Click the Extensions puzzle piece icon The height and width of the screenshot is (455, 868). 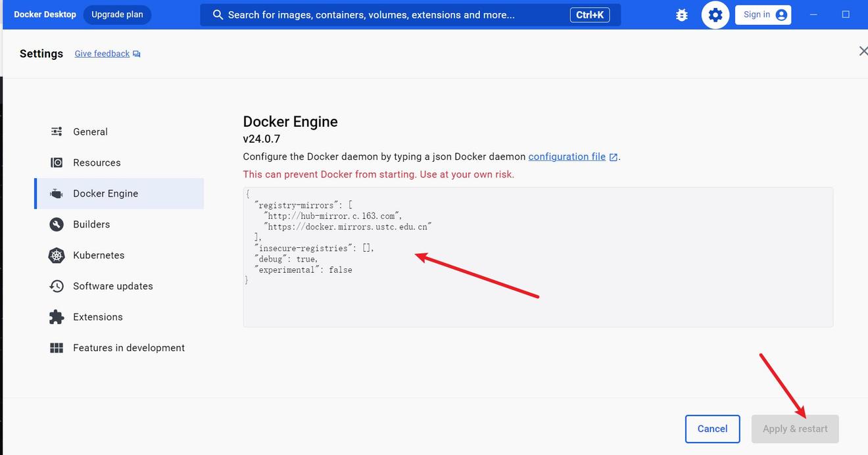tap(57, 317)
